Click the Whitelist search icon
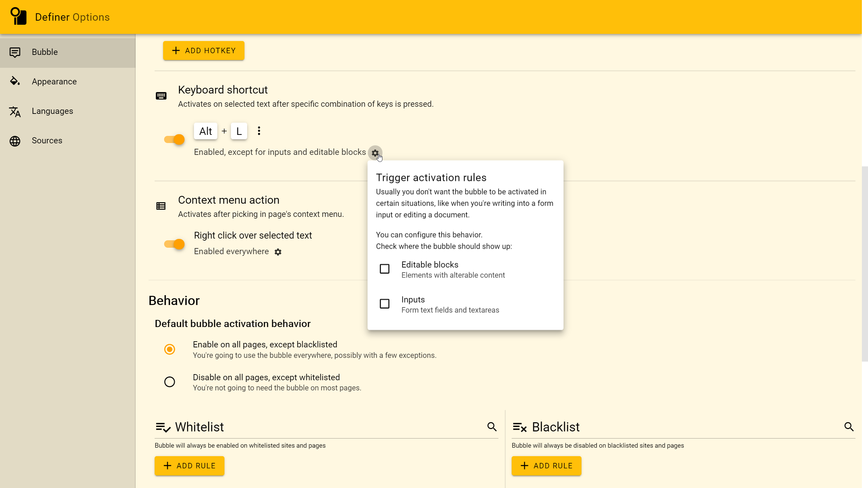Screen dimensions: 868x488 (x=492, y=427)
